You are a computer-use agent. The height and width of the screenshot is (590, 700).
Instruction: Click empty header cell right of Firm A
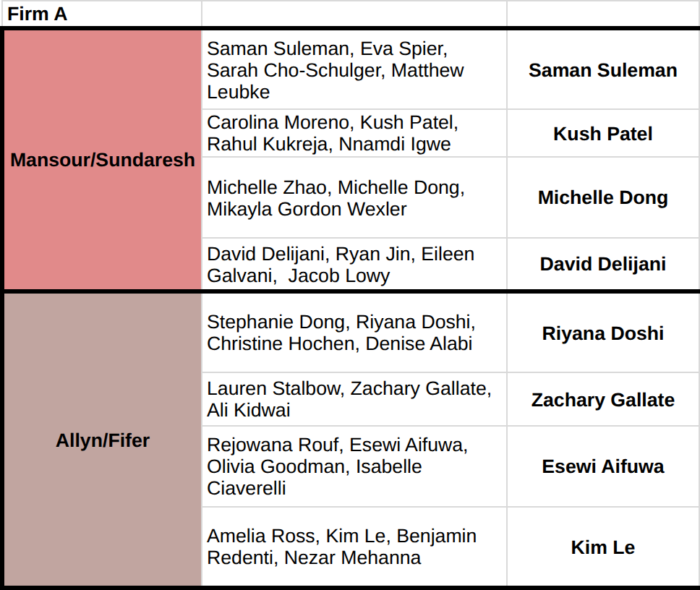click(x=354, y=14)
